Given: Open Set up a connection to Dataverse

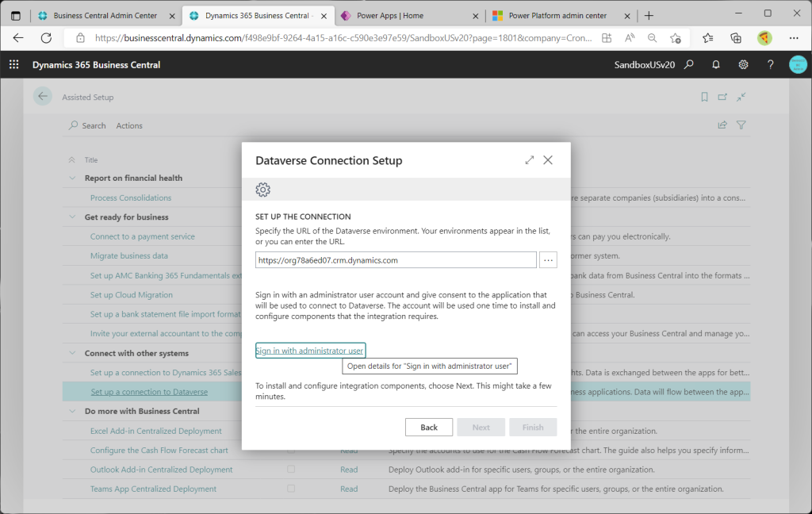Looking at the screenshot, I should [x=149, y=392].
